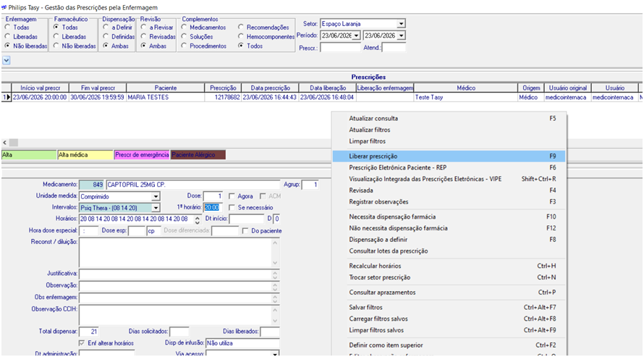The width and height of the screenshot is (644, 357).
Task: Choose Consultar lotes da prescrição
Action: tap(449, 251)
